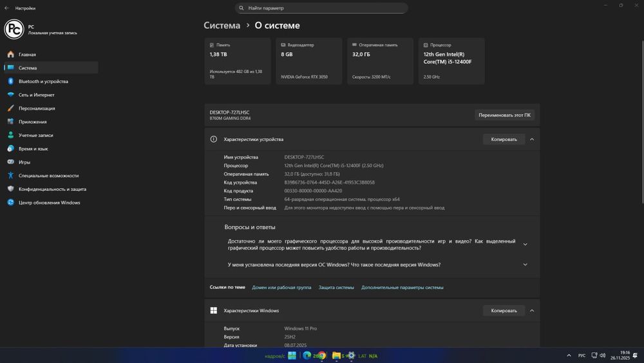Click the info icon beside Характеристики устройства
This screenshot has height=363, width=644.
click(214, 139)
